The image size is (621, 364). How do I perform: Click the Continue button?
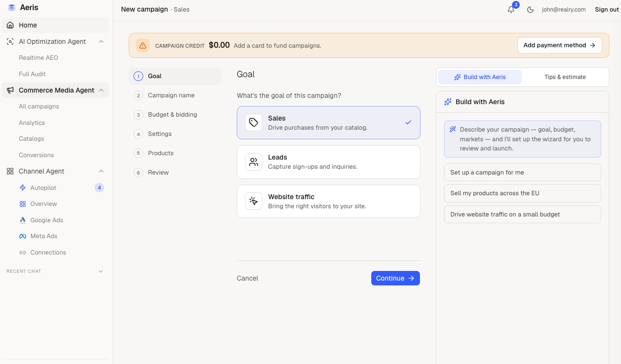[395, 278]
